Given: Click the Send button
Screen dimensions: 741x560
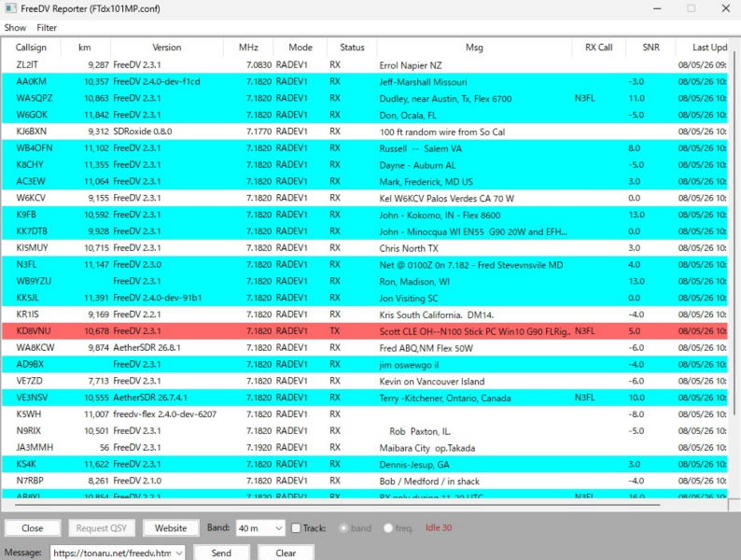Looking at the screenshot, I should tap(221, 553).
